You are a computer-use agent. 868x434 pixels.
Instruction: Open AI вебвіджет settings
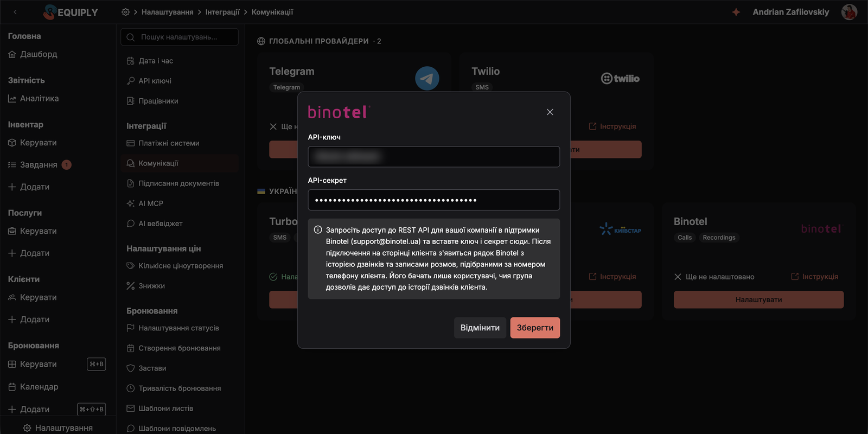[155, 224]
